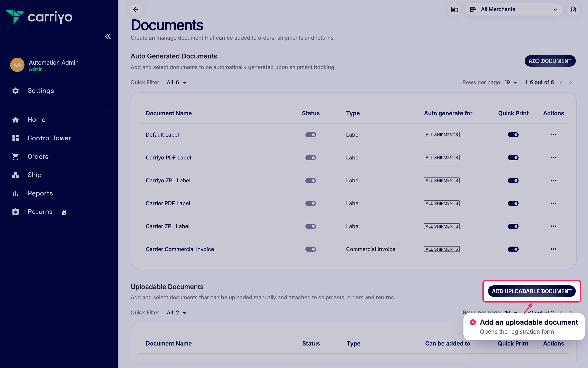Image resolution: width=588 pixels, height=368 pixels.
Task: Click the ADD DOCUMENT button
Action: point(550,61)
